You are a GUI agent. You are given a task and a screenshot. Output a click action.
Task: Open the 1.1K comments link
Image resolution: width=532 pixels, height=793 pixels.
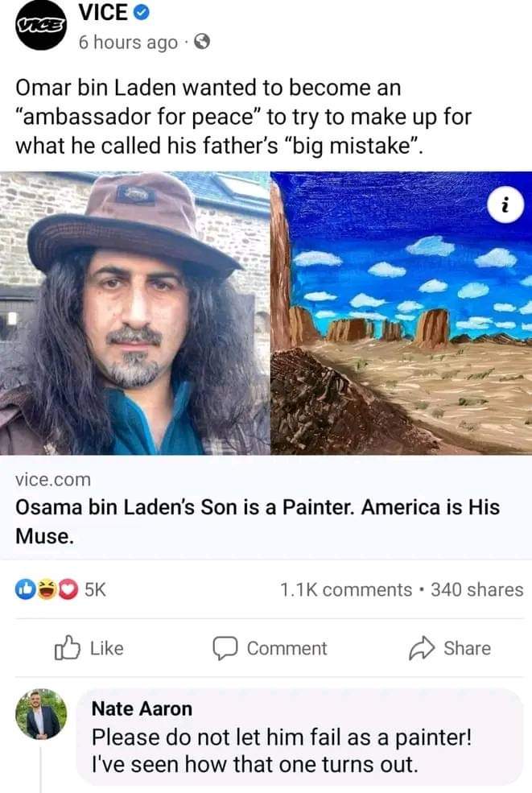(x=345, y=589)
